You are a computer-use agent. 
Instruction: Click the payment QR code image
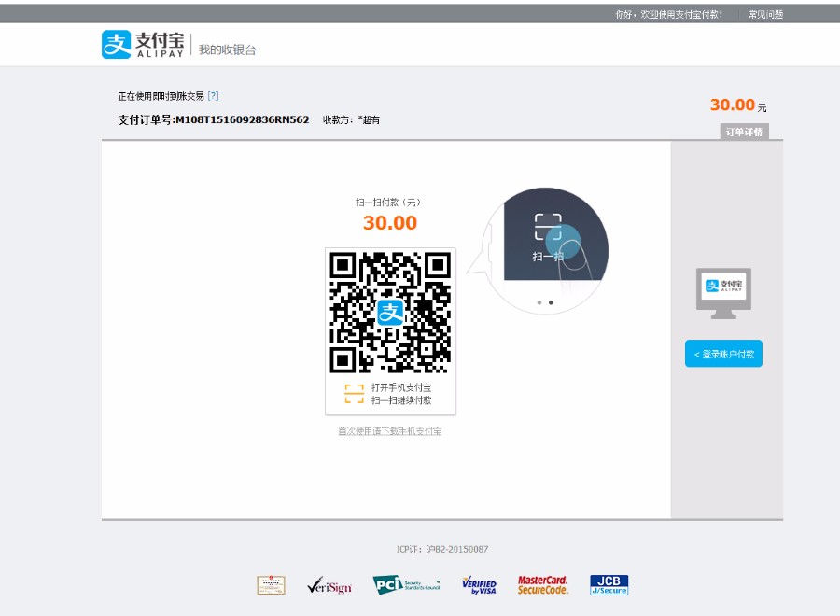point(390,313)
